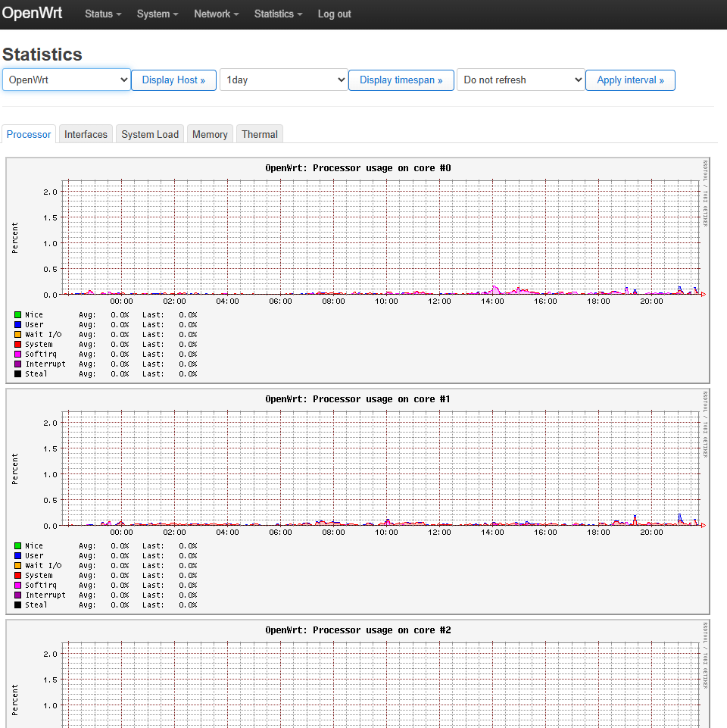The height and width of the screenshot is (728, 727).
Task: Open the Do not refresh dropdown
Action: pyautogui.click(x=520, y=80)
